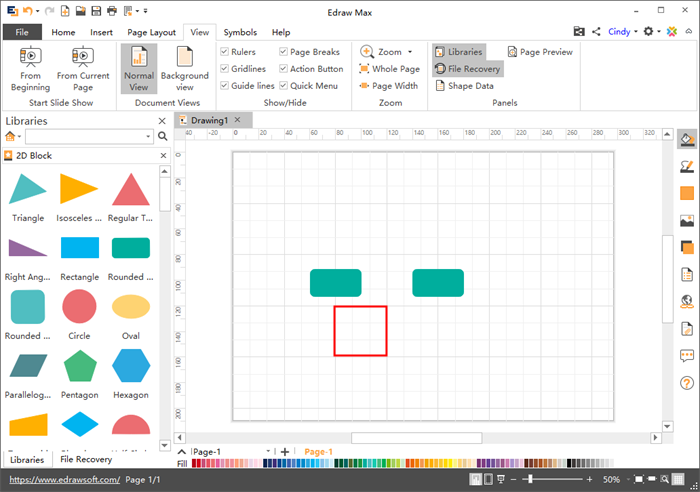Open the Help ribbon tab
The width and height of the screenshot is (700, 492).
coord(281,32)
